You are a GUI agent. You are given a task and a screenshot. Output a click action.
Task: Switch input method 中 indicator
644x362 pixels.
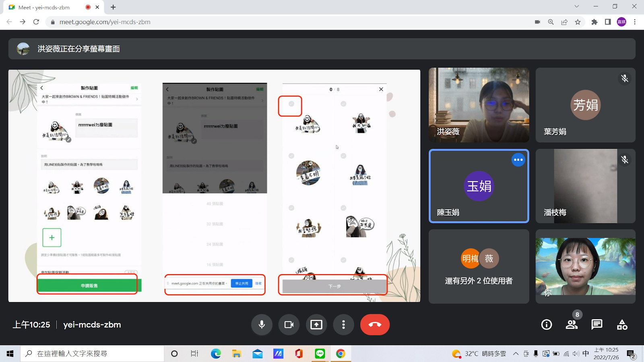pos(586,354)
